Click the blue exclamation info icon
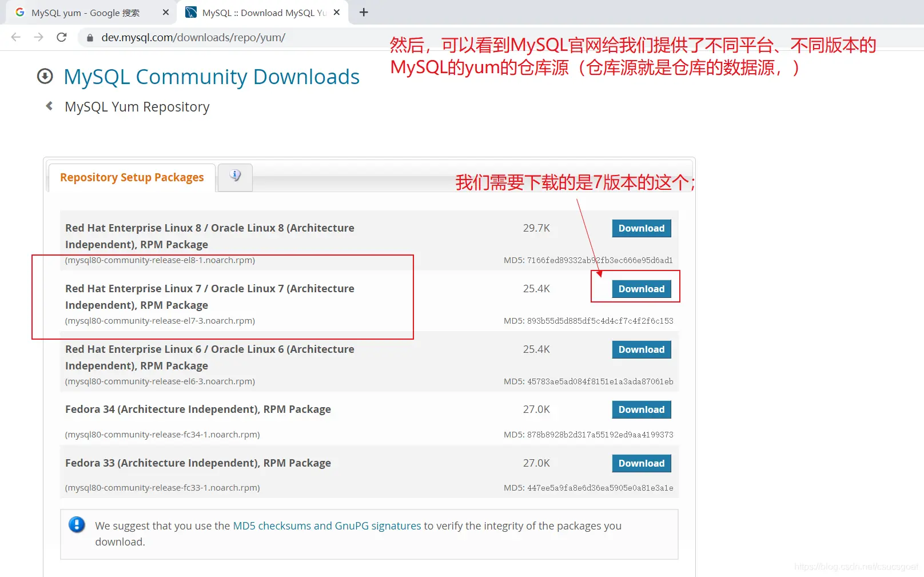This screenshot has height=577, width=924. click(x=77, y=524)
